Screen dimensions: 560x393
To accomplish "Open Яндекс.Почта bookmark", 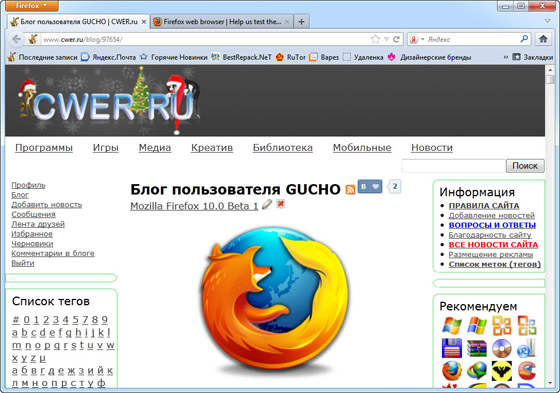I will (109, 57).
